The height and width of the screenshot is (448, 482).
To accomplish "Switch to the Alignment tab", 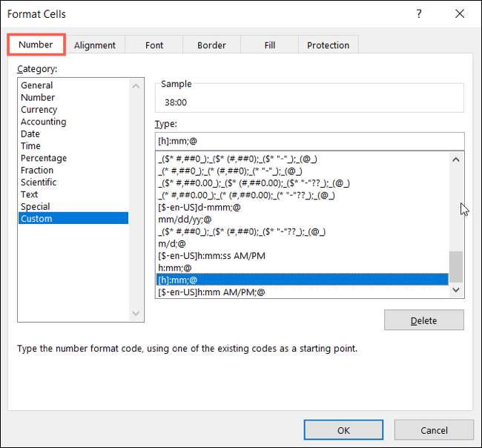I will tap(95, 45).
